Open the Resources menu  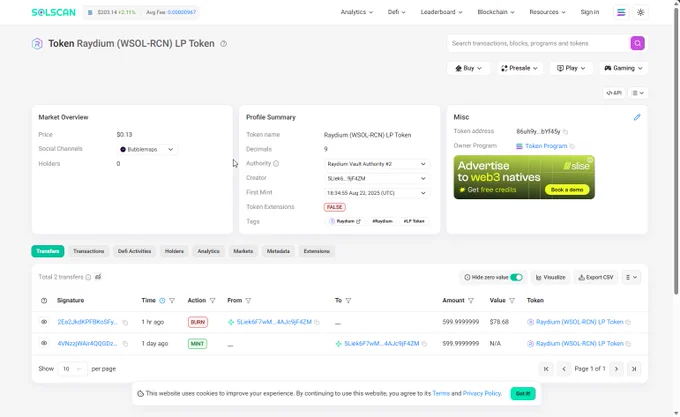[547, 12]
